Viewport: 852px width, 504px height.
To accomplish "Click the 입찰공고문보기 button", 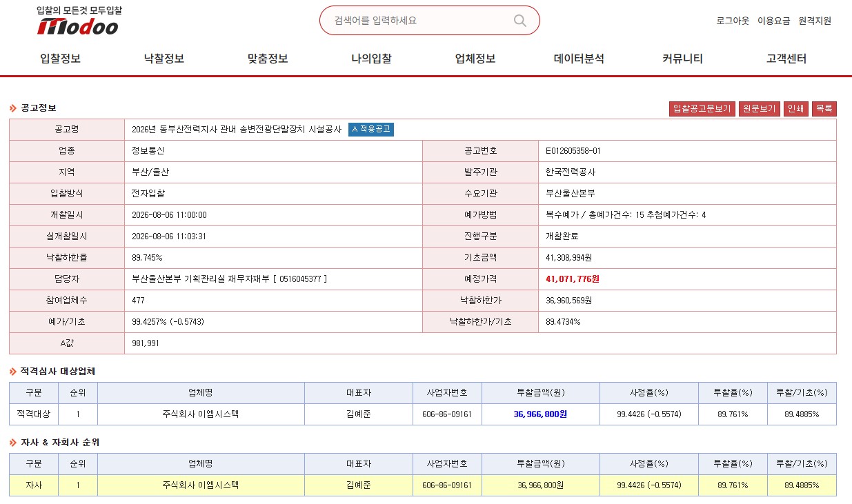I will [702, 109].
